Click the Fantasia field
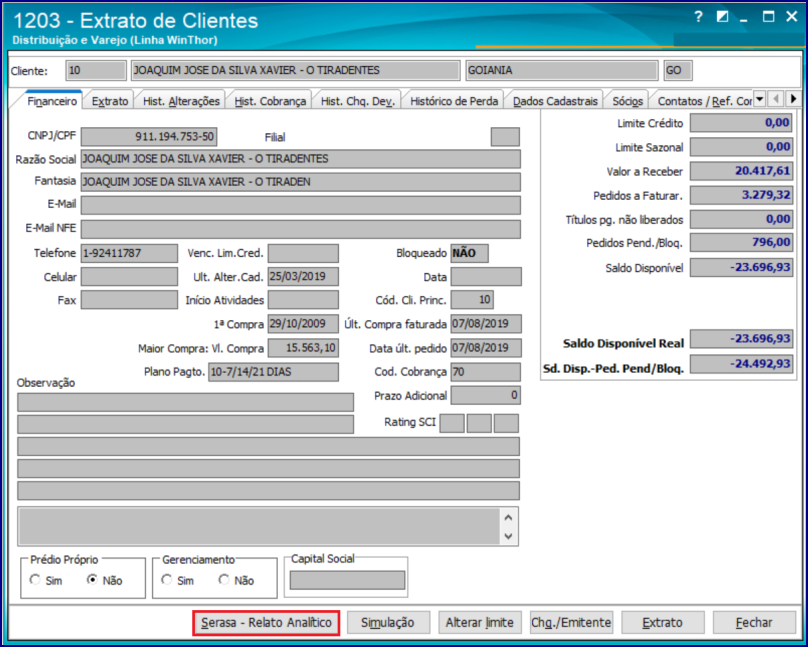Viewport: 808px width, 647px height. (x=300, y=182)
